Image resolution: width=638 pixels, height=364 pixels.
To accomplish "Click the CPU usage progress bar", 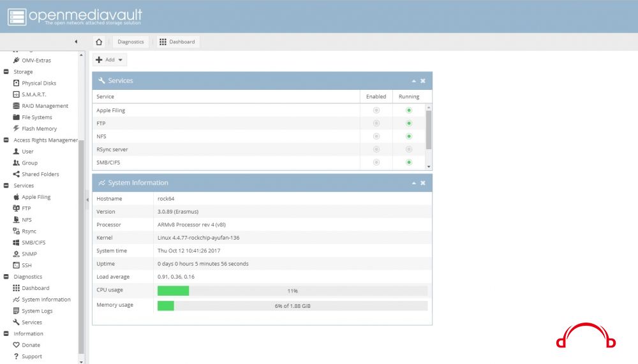I will coord(293,291).
